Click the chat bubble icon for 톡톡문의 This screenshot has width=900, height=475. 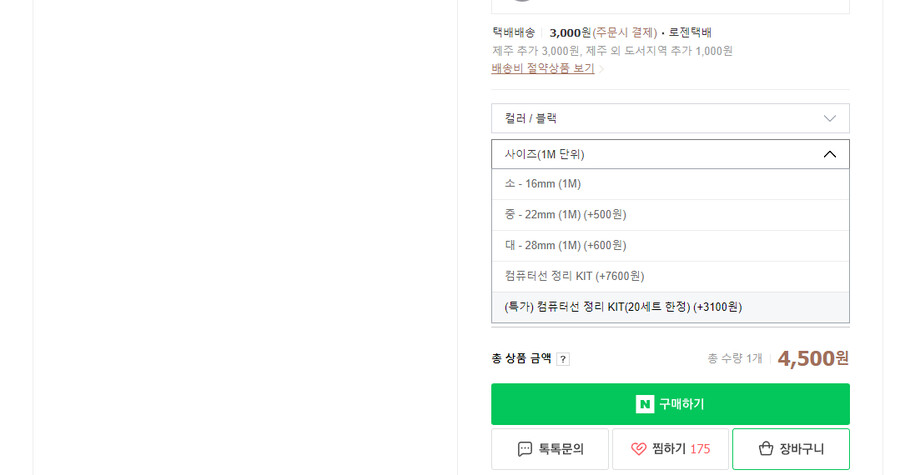coord(525,449)
